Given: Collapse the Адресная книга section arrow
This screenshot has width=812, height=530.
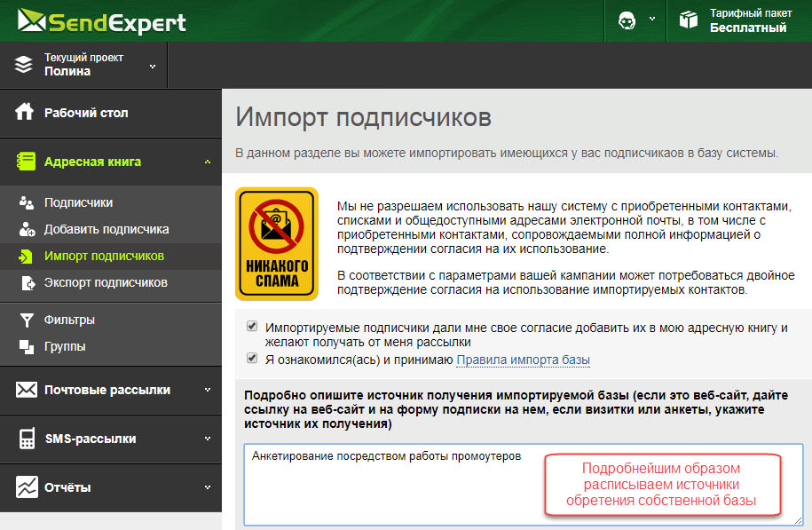Looking at the screenshot, I should [208, 162].
